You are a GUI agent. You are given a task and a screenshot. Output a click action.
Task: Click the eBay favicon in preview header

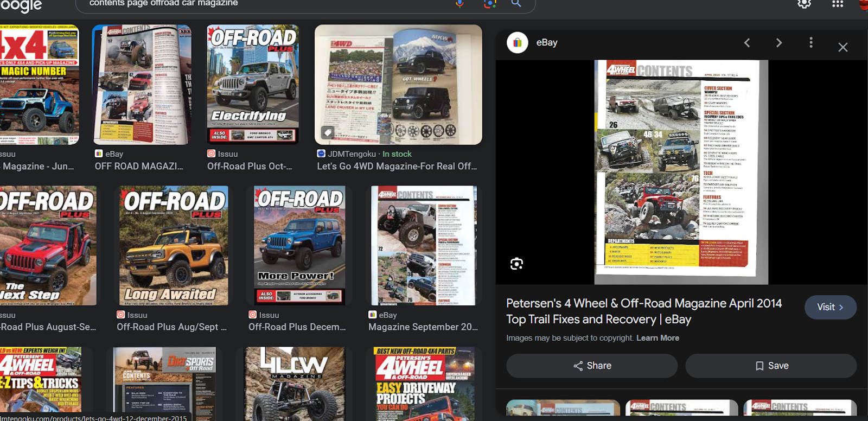pyautogui.click(x=518, y=42)
